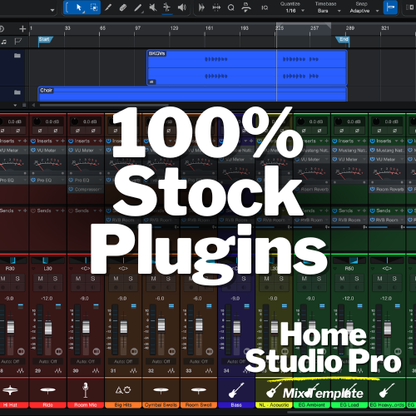This screenshot has height=416, width=416.
Task: Click the IQ button in the toolbar
Action: point(265,7)
